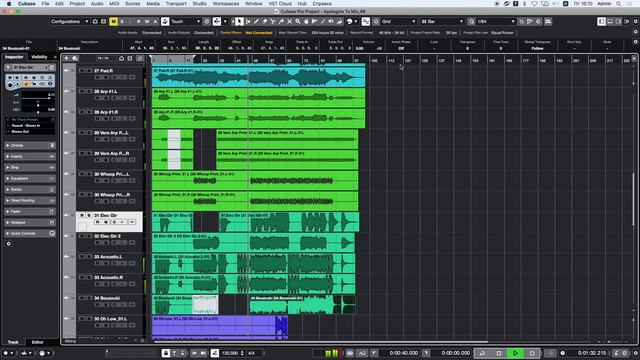Screen dimensions: 640x360
Task: Expand the Sends section in Inspector
Action: tap(29, 189)
